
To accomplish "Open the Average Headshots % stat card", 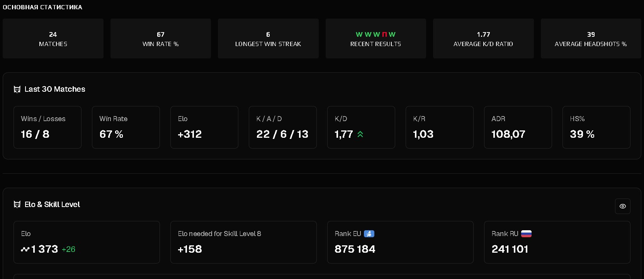I will 591,39.
